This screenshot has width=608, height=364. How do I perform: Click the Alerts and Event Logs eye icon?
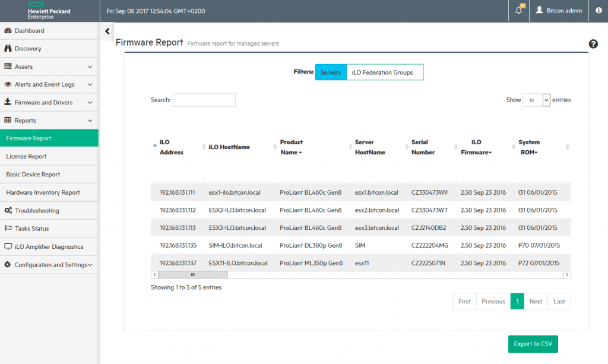[x=8, y=84]
